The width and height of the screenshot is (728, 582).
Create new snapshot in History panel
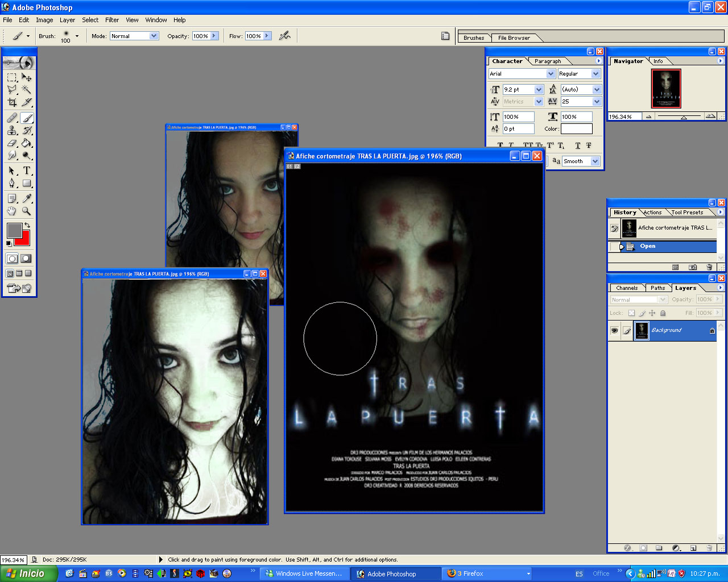(x=692, y=267)
